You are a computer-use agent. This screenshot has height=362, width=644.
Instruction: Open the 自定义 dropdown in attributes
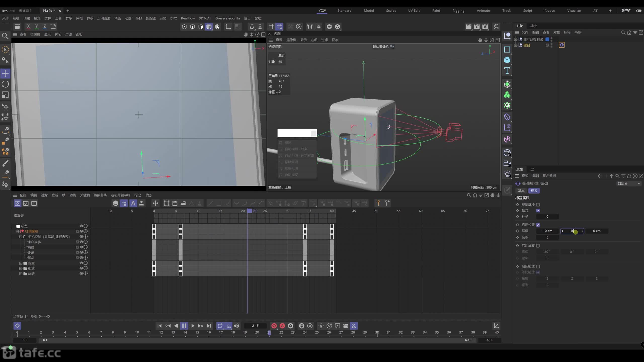coord(629,184)
